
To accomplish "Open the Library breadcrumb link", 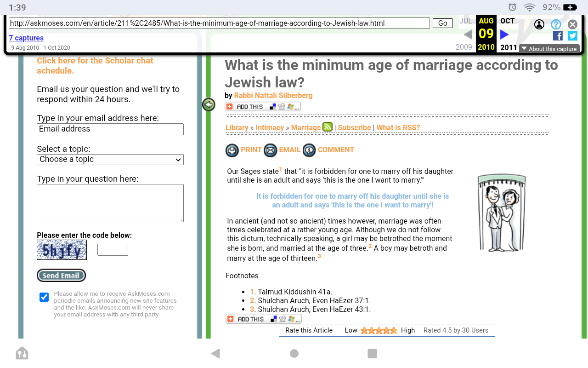I will 237,128.
